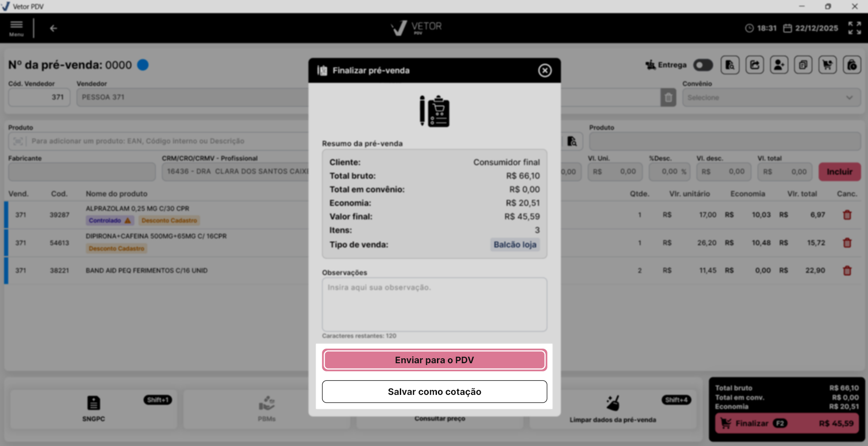The width and height of the screenshot is (868, 446).
Task: Open the PBMs shortcut tile
Action: [267, 409]
